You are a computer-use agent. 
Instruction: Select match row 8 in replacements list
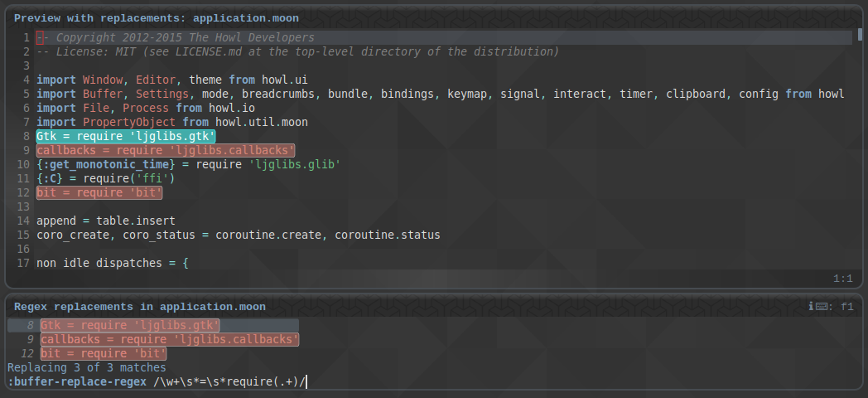[153, 325]
